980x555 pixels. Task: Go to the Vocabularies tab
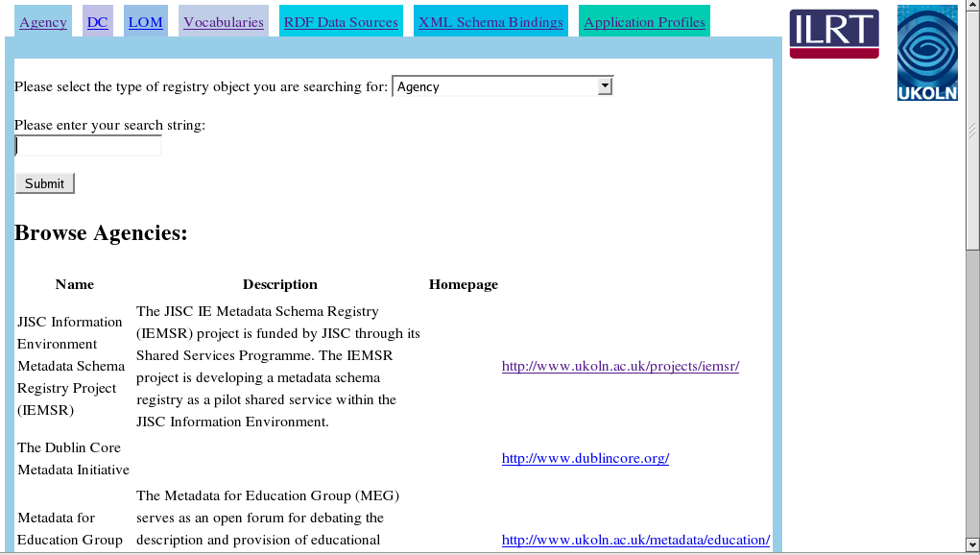(223, 22)
